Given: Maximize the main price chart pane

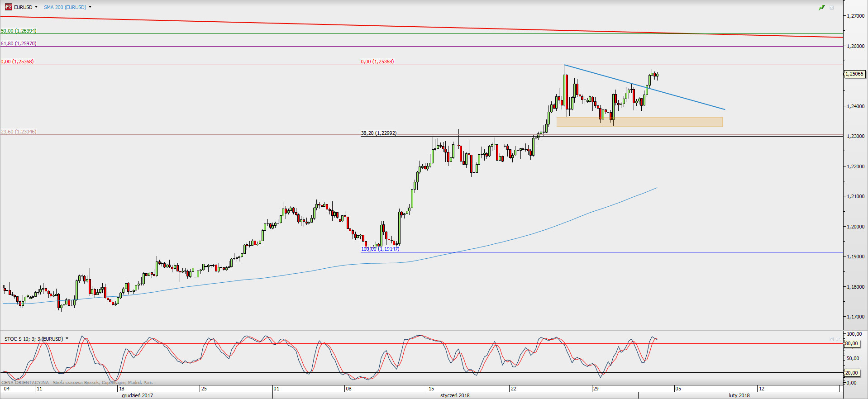Looking at the screenshot, I should pyautogui.click(x=832, y=8).
